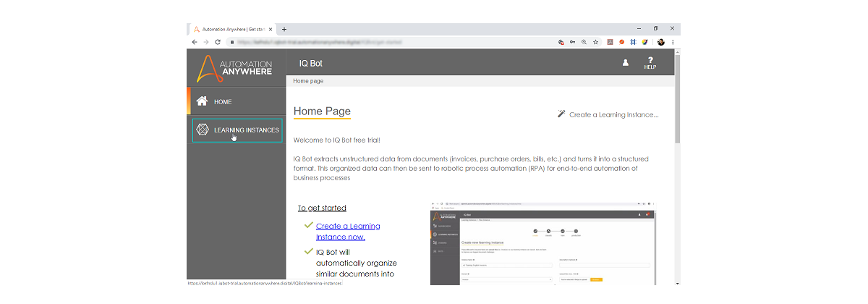868x304 pixels.
Task: Click the browser forward arrow
Action: click(x=205, y=42)
